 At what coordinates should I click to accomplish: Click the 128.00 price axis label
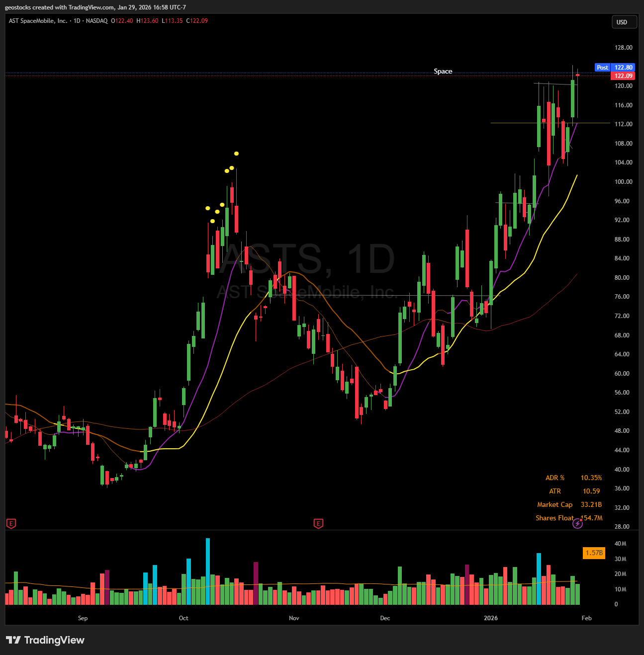[624, 48]
